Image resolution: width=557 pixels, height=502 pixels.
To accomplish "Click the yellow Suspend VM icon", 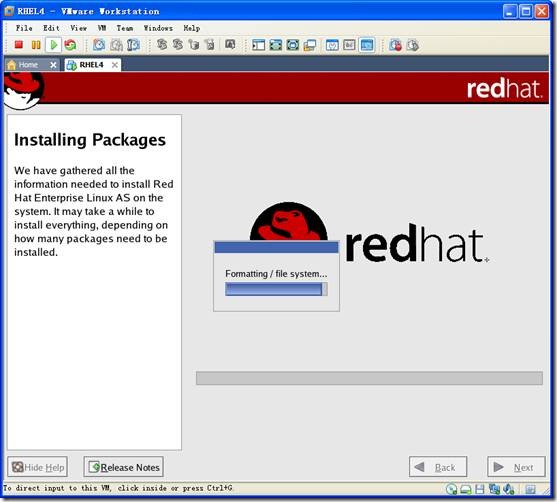I will click(x=36, y=45).
